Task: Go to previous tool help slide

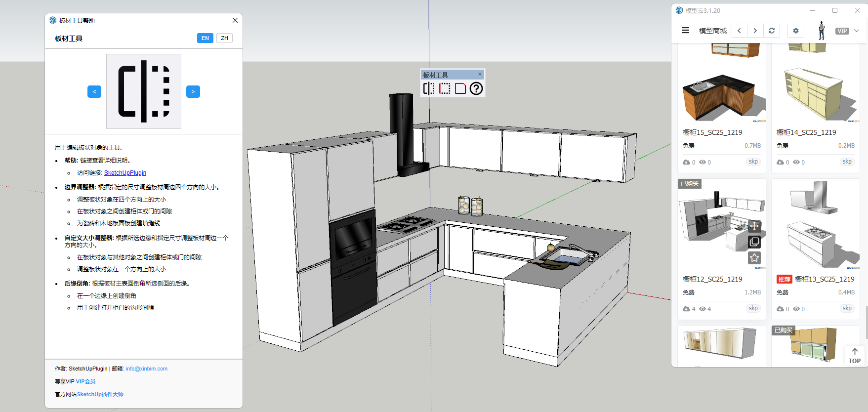Action: (x=94, y=91)
